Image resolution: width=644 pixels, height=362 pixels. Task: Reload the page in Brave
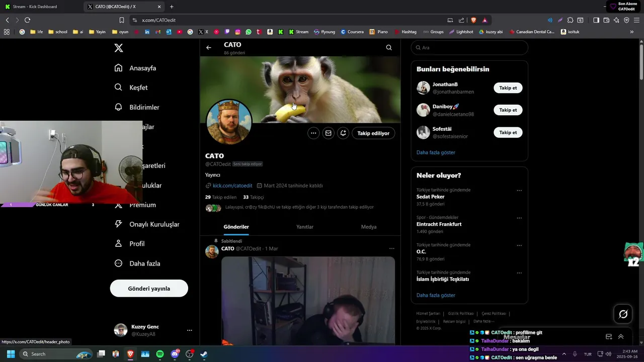(27, 20)
